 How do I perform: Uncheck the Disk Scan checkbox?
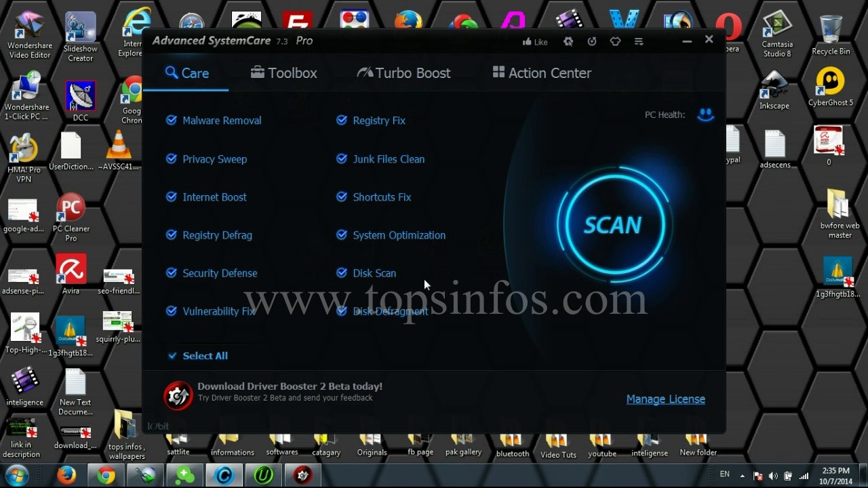tap(342, 273)
